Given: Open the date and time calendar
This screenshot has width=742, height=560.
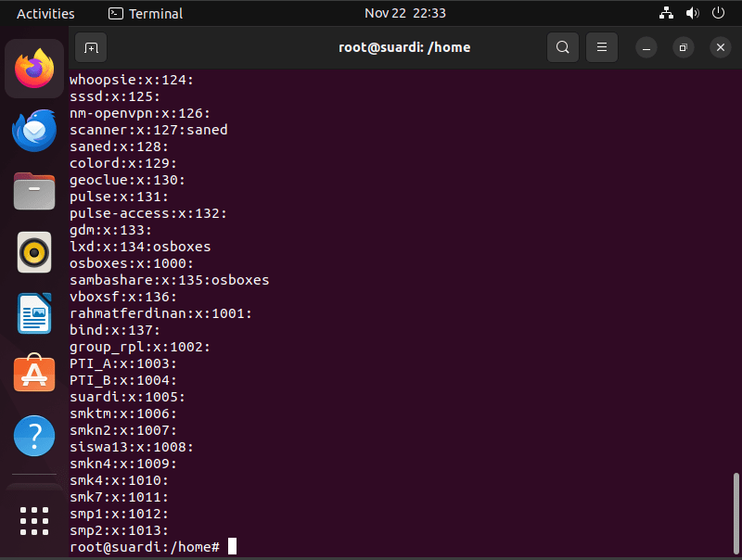Looking at the screenshot, I should (405, 13).
